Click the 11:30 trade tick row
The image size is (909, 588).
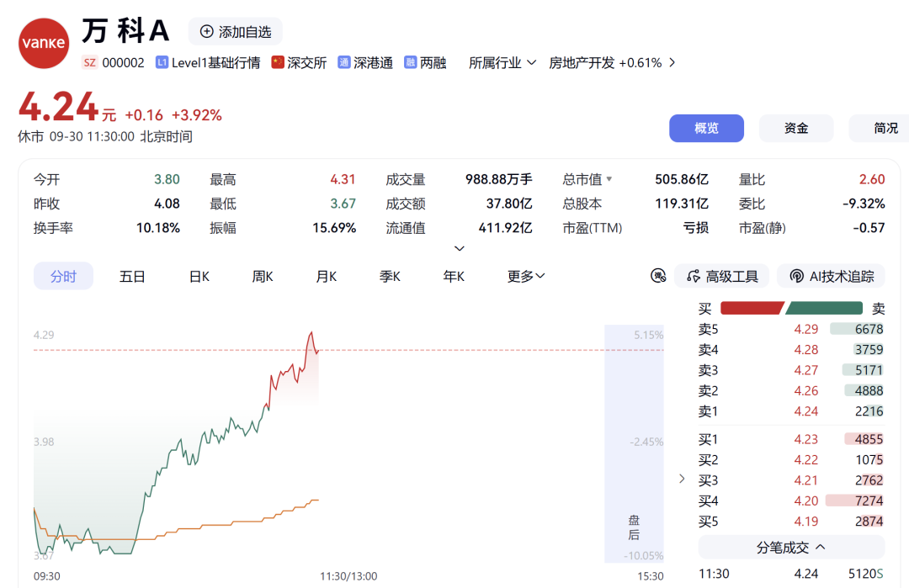coord(790,574)
